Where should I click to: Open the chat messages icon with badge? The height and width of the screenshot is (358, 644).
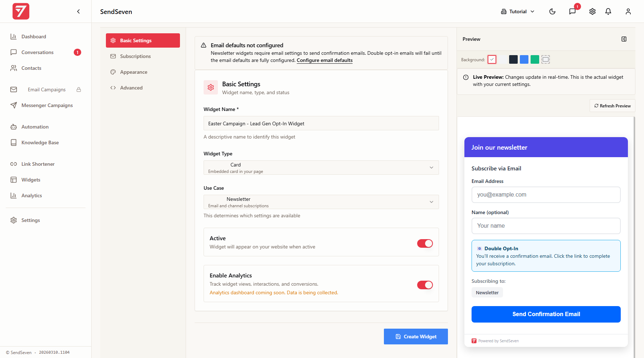click(572, 11)
